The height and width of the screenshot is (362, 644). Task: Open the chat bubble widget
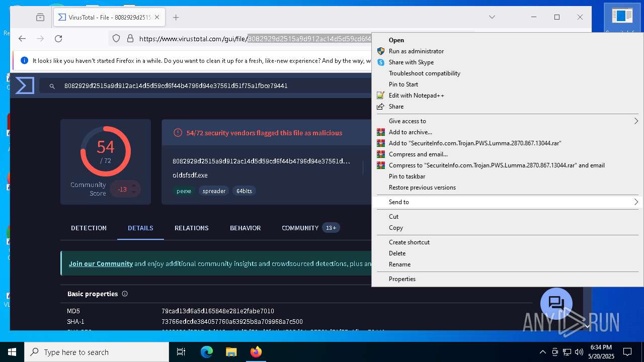[556, 304]
